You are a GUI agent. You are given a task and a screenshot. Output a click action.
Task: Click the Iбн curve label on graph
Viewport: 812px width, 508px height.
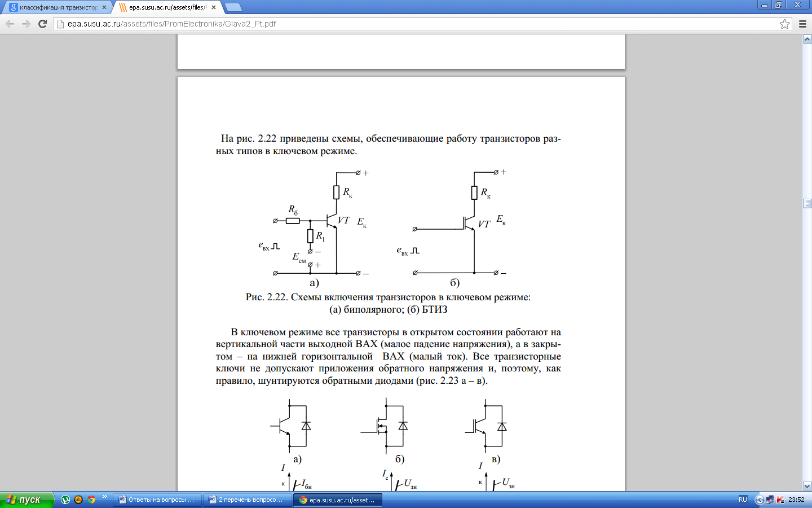[x=306, y=484]
